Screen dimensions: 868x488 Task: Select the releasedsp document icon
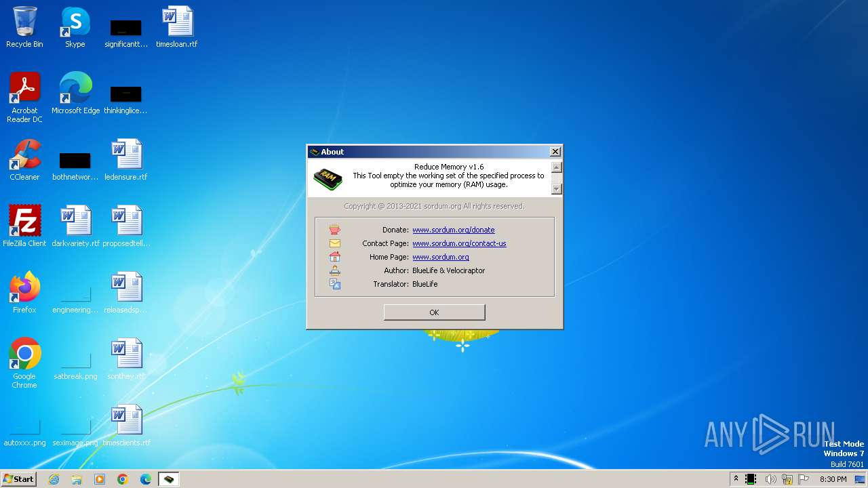[x=126, y=293]
